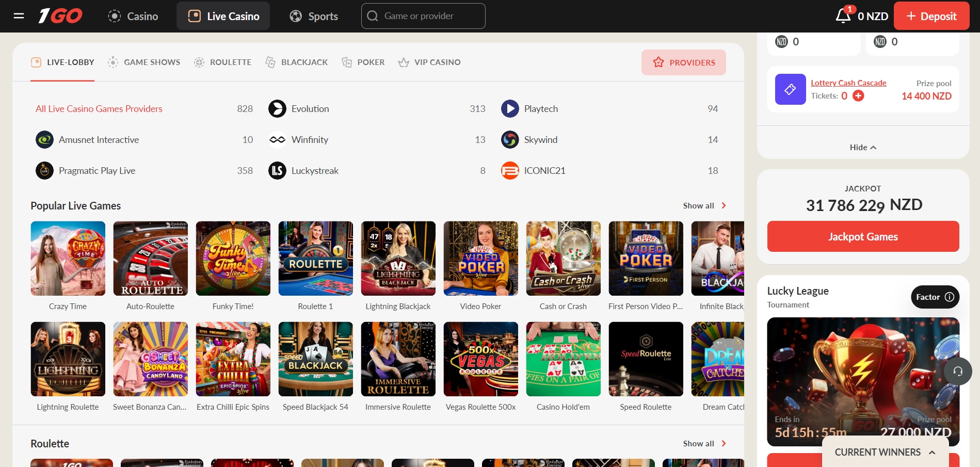Open the Funky Time! game thumbnail
Image resolution: width=980 pixels, height=467 pixels.
(233, 259)
